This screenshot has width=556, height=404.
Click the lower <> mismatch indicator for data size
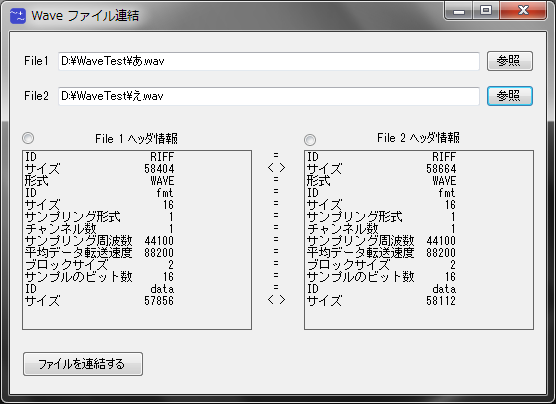point(277,300)
